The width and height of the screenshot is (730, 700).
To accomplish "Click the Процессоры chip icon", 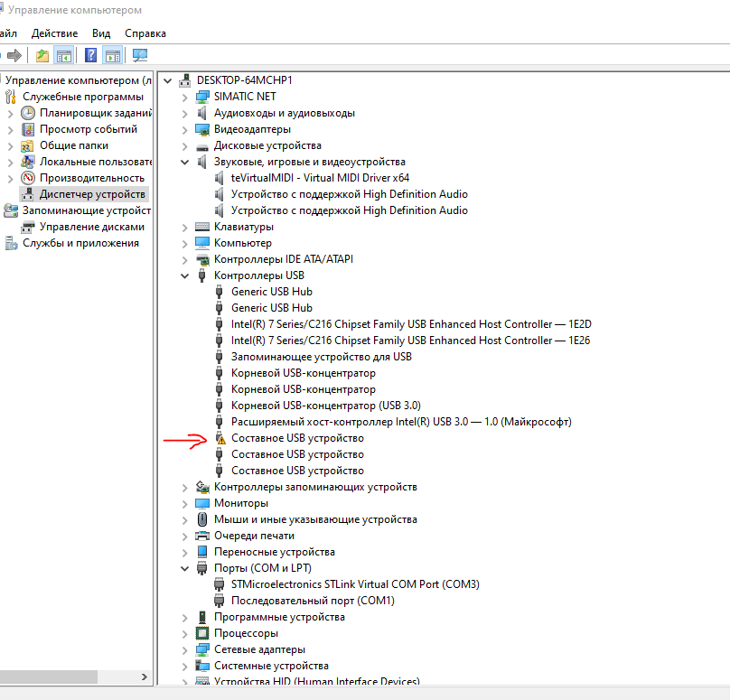I will coord(202,633).
